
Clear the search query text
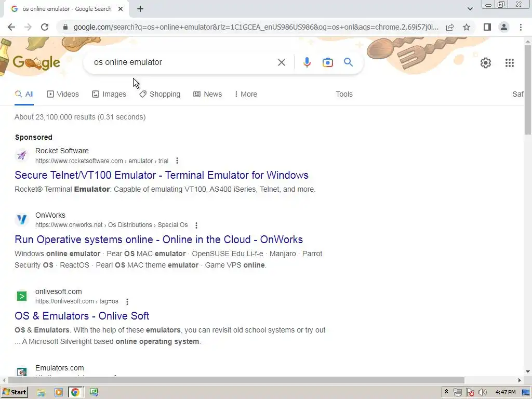point(281,62)
